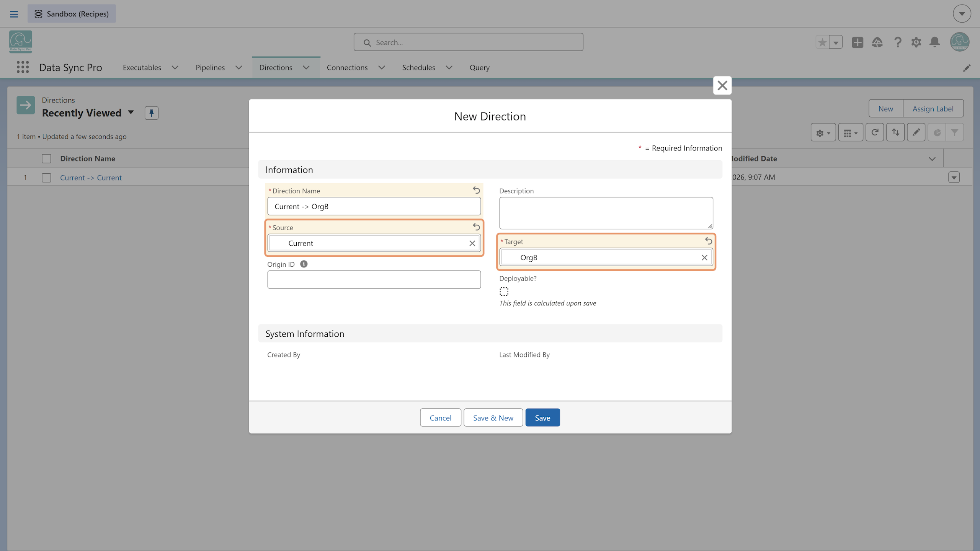The image size is (980, 551).
Task: Select the Current -> Current row checkbox
Action: [46, 178]
